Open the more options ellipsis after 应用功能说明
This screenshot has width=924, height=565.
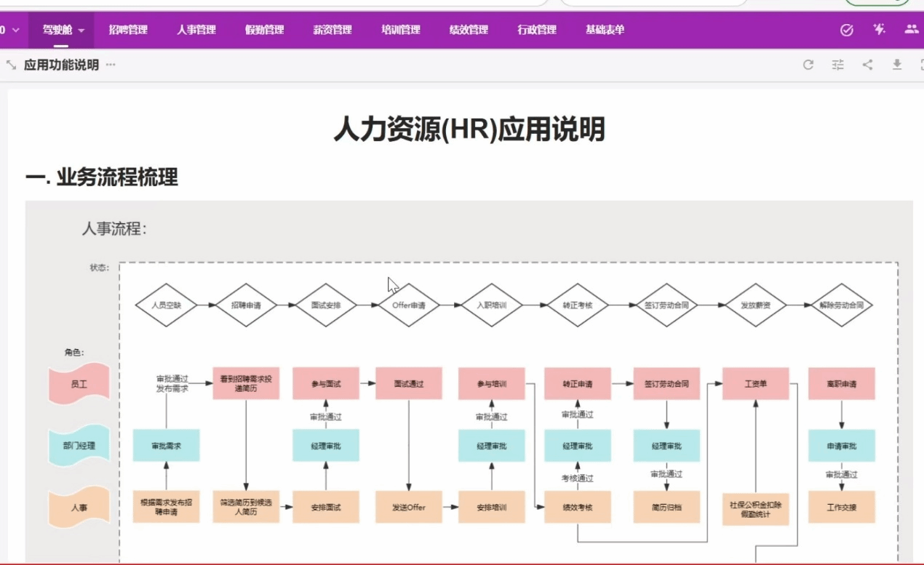click(111, 65)
